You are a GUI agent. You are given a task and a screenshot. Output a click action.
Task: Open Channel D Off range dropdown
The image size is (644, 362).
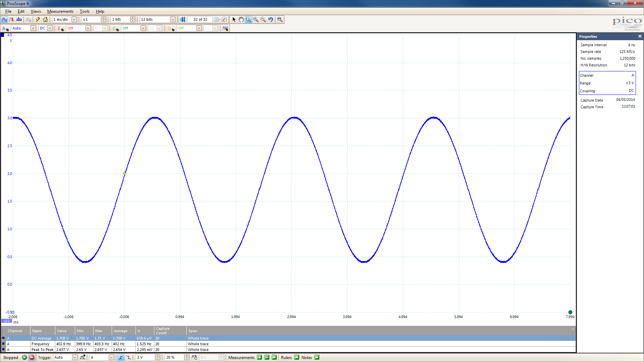point(199,28)
